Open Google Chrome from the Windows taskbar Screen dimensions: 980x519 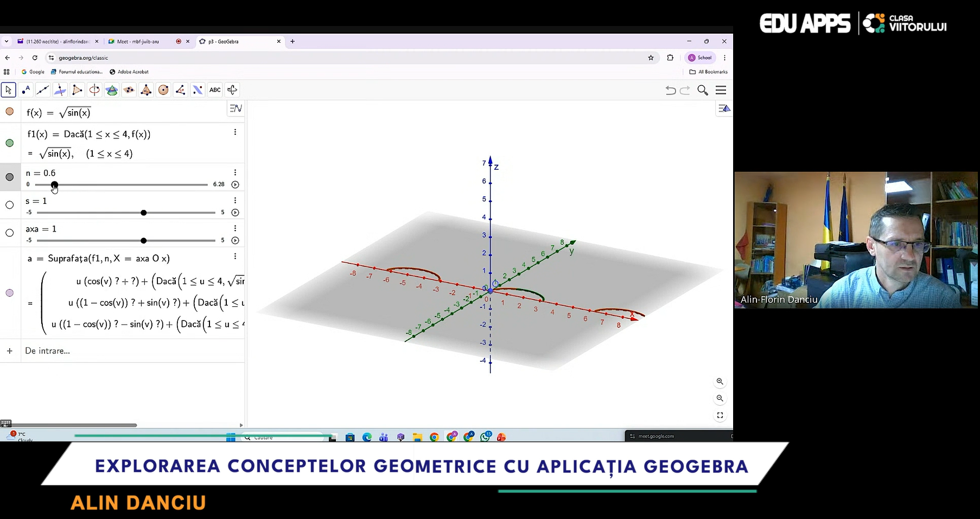coord(434,437)
